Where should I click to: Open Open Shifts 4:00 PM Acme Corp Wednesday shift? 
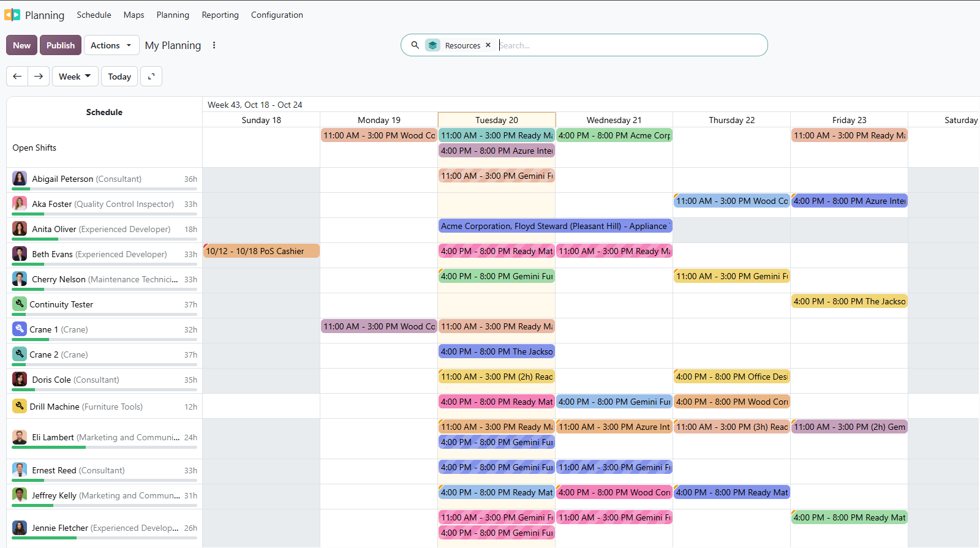(614, 135)
